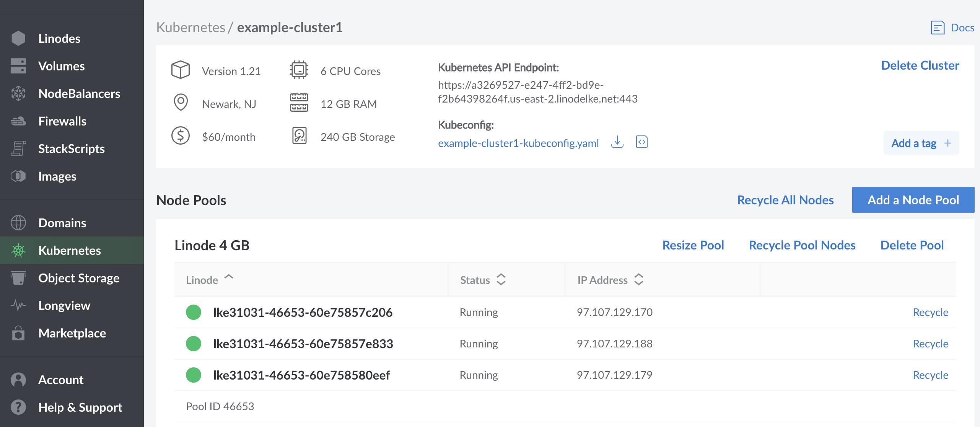Download the kubeconfig via the download icon
The height and width of the screenshot is (427, 980).
[x=618, y=142]
